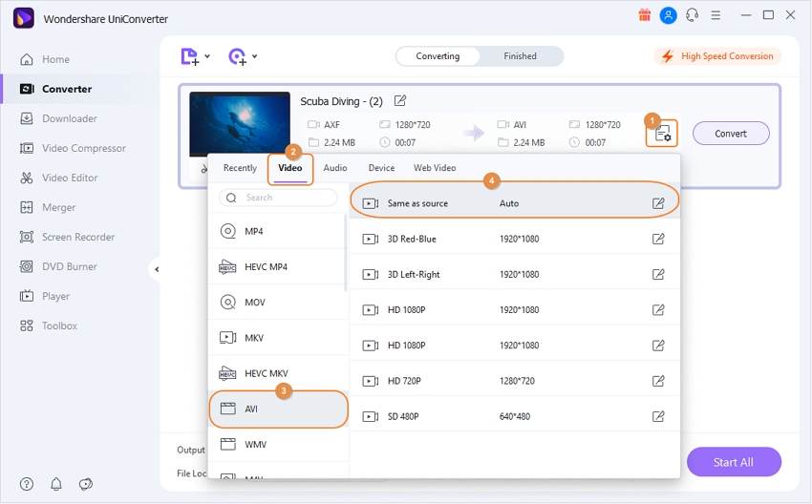The height and width of the screenshot is (504, 812).
Task: Open the Video Editor tool
Action: tap(58, 178)
